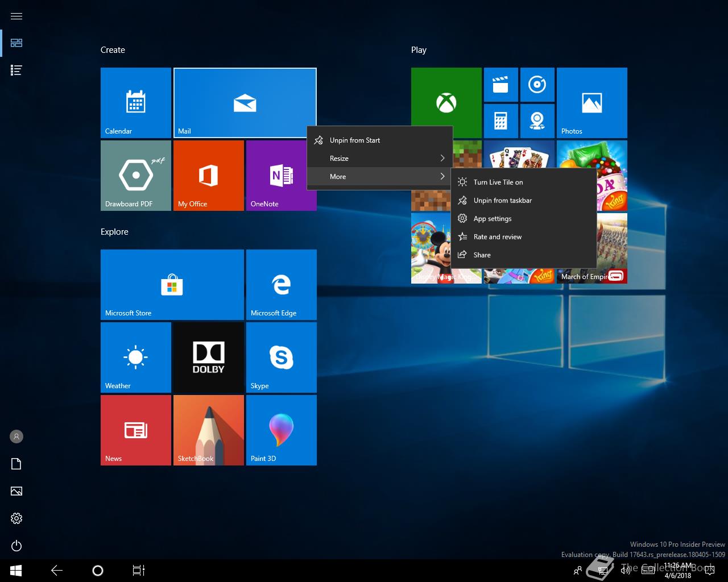
Task: Switch to the Pinned tiles view
Action: tap(16, 43)
